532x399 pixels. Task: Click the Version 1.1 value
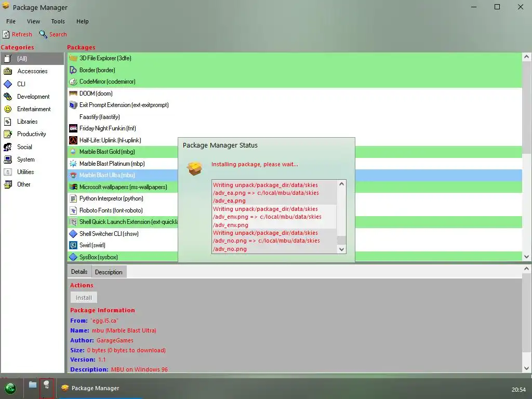(x=102, y=360)
